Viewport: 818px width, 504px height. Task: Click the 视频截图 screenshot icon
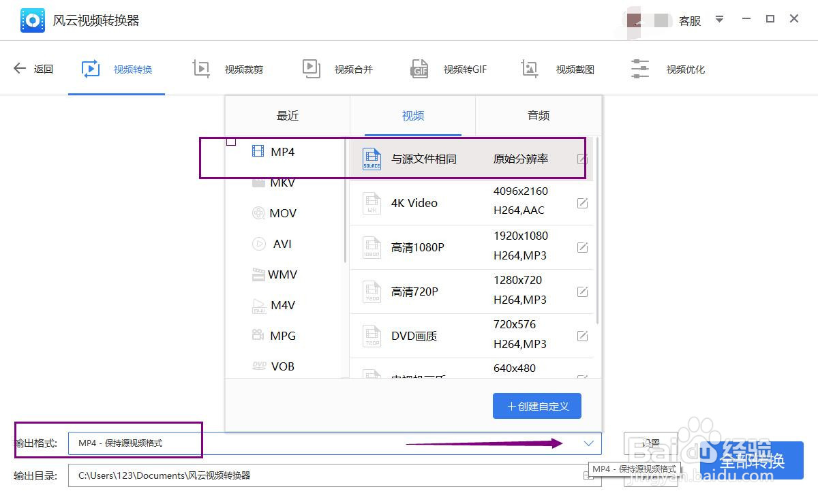(x=530, y=69)
